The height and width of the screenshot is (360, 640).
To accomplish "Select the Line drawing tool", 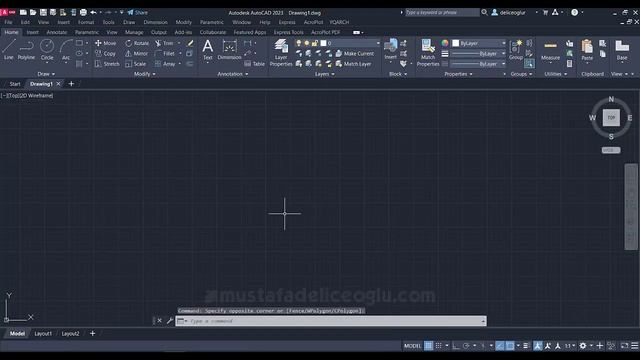I will (9, 50).
